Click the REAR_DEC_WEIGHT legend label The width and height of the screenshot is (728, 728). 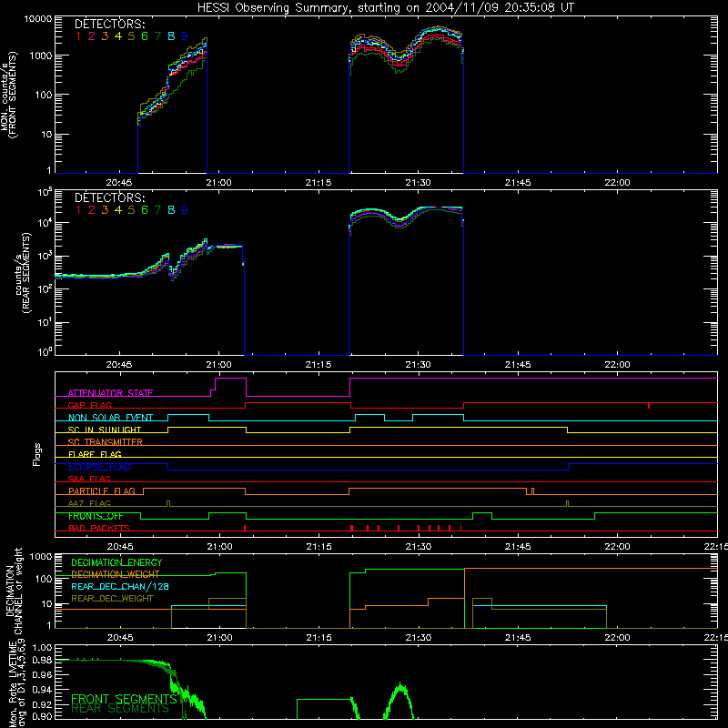point(112,599)
